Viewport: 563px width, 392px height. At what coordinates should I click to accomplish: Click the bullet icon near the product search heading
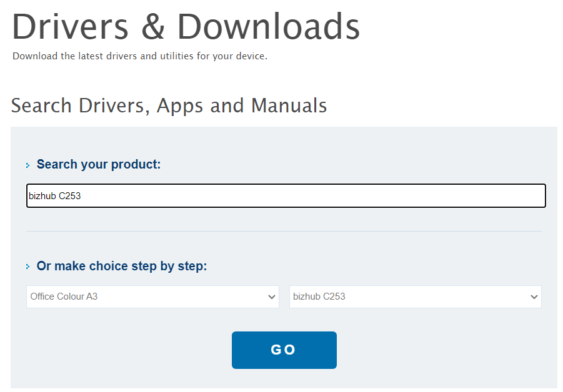click(x=28, y=164)
